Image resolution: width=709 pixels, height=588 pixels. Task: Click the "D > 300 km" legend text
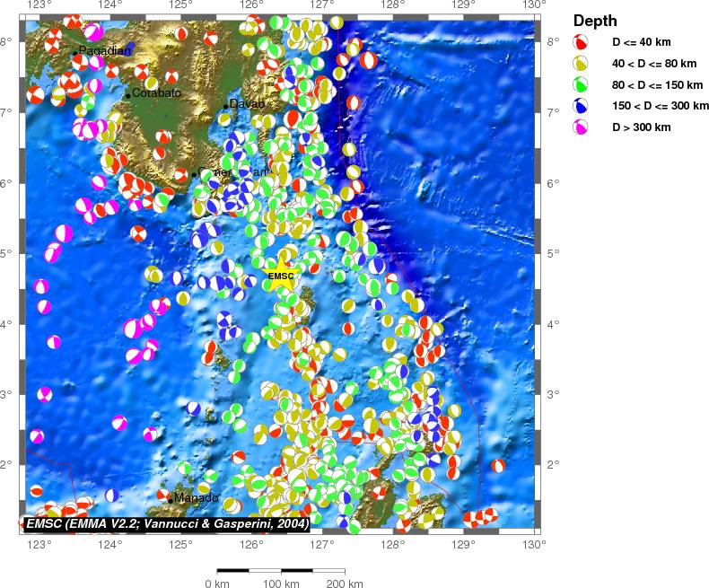(641, 128)
